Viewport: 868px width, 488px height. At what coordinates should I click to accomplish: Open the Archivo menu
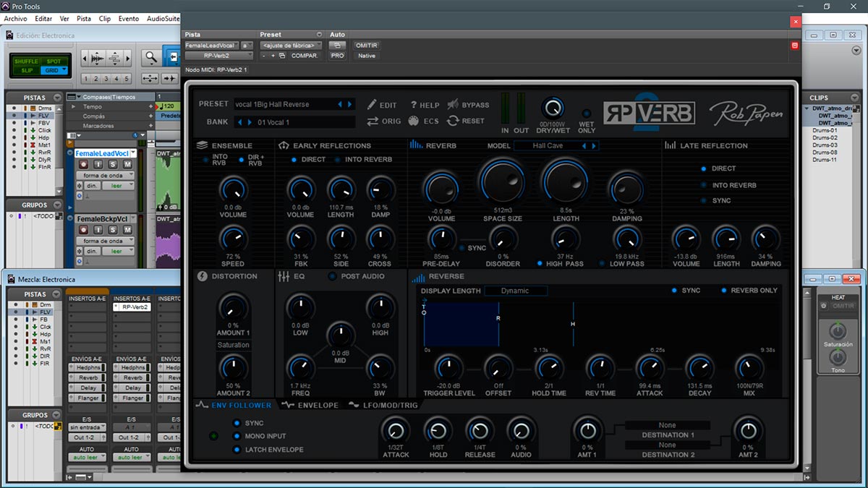coord(16,19)
